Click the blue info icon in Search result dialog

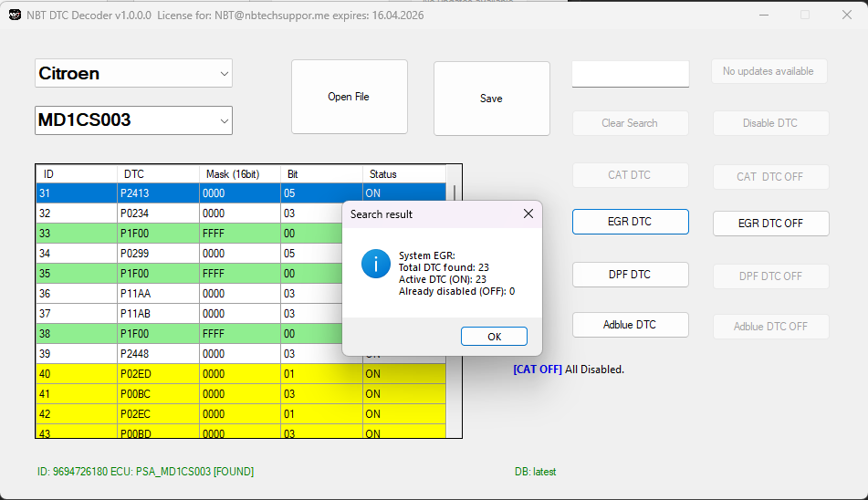pos(376,264)
